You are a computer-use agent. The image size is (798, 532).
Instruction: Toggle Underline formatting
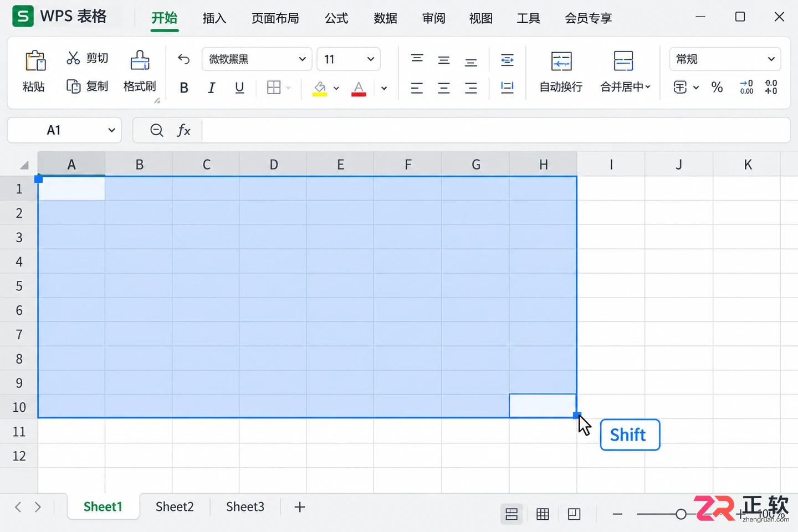pos(239,88)
